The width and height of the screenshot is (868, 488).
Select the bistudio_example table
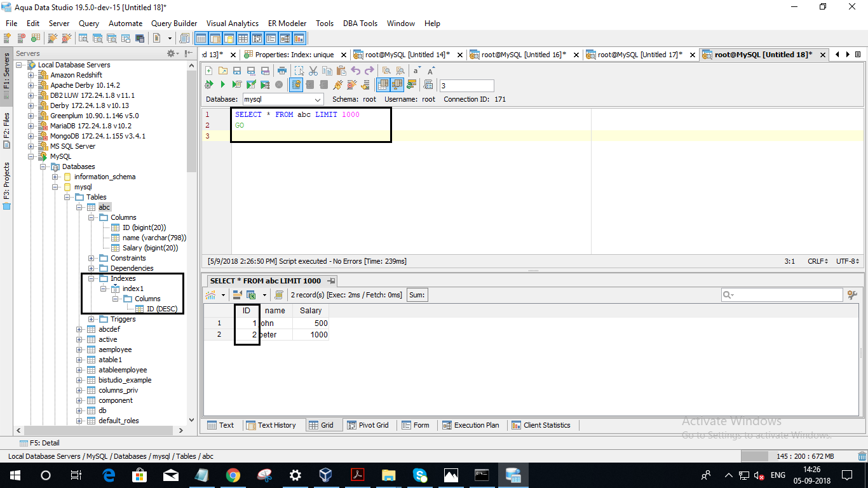(125, 380)
